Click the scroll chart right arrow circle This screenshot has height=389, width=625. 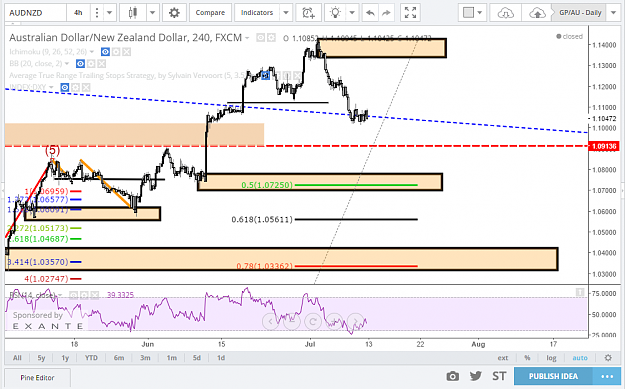[x=355, y=321]
